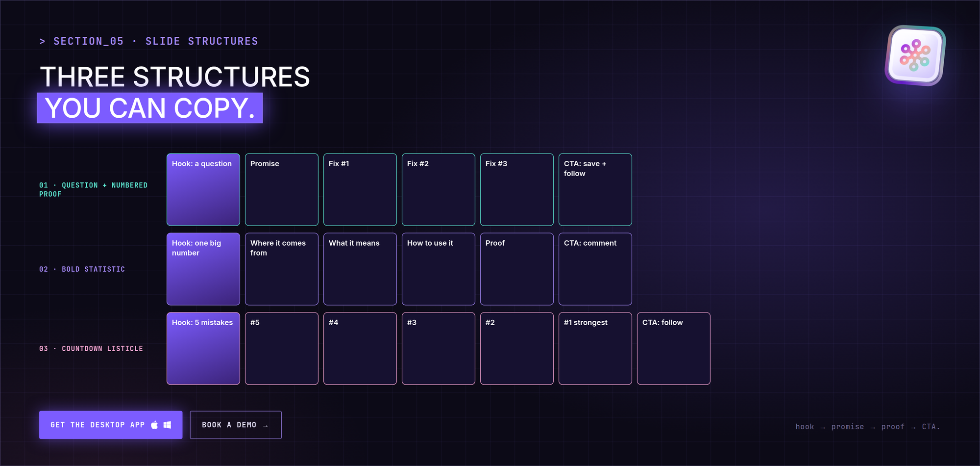Select the Promise card
Image resolution: width=980 pixels, height=466 pixels.
coord(282,190)
